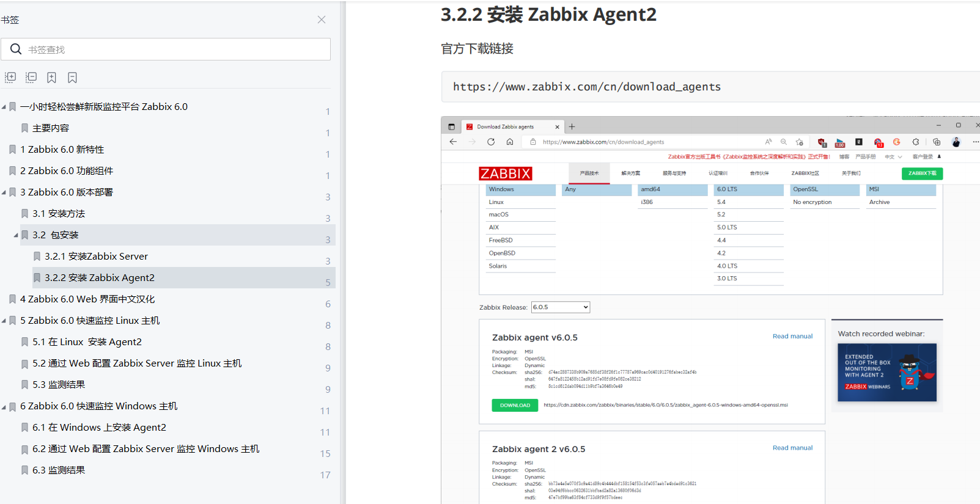Select Linux in the OS list in the figure
Screen dimensions: 980x504
pos(496,202)
